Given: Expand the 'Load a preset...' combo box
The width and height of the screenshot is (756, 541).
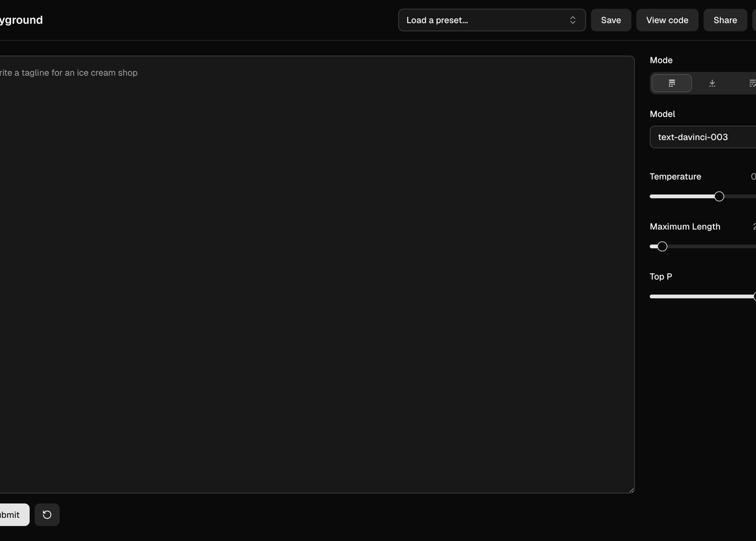Looking at the screenshot, I should [484, 20].
